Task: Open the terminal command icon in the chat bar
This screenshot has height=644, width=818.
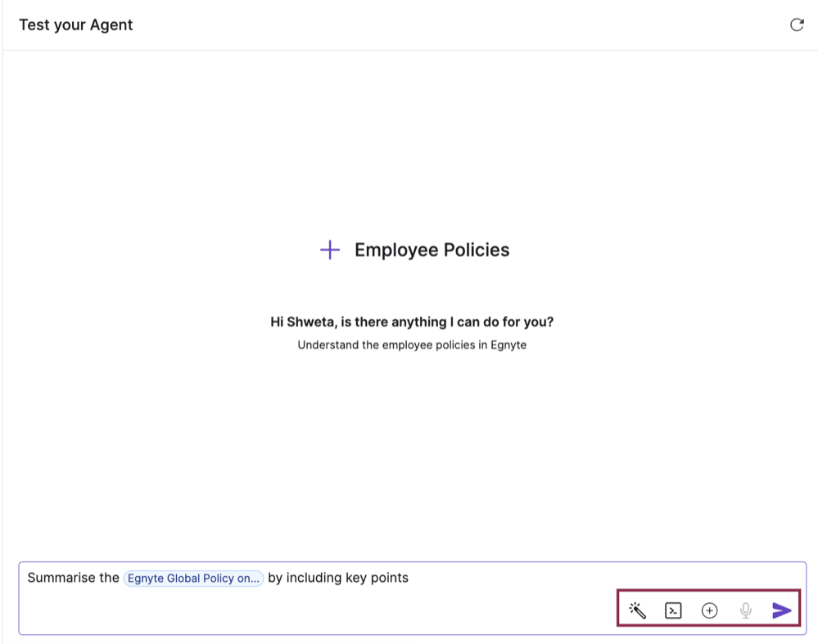Action: [x=673, y=610]
